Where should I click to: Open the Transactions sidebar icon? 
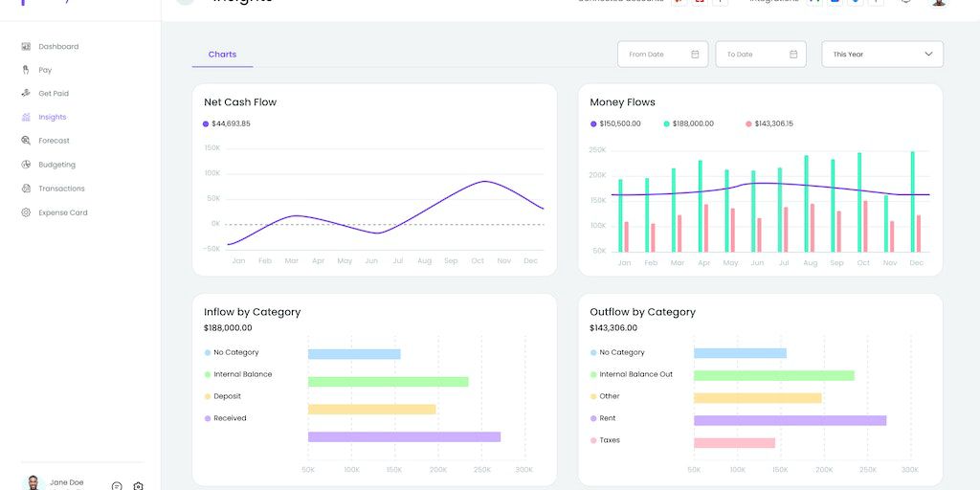tap(26, 189)
